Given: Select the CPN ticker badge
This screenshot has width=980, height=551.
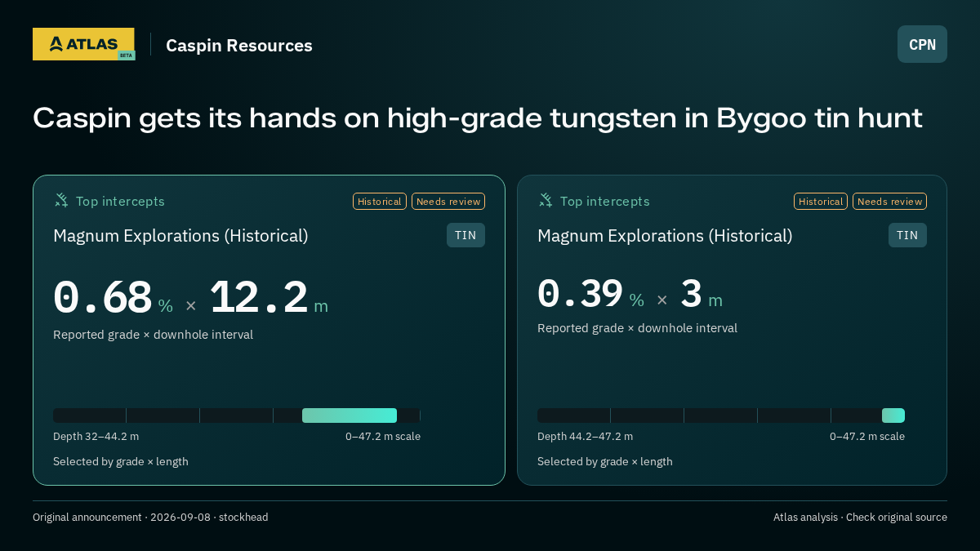Looking at the screenshot, I should [x=922, y=44].
